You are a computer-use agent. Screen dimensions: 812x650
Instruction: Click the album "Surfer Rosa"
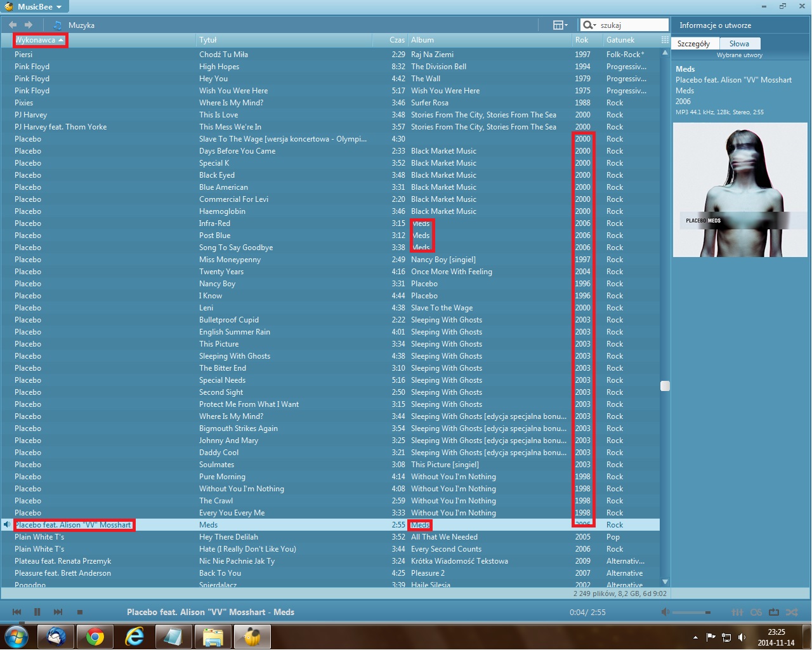(429, 103)
